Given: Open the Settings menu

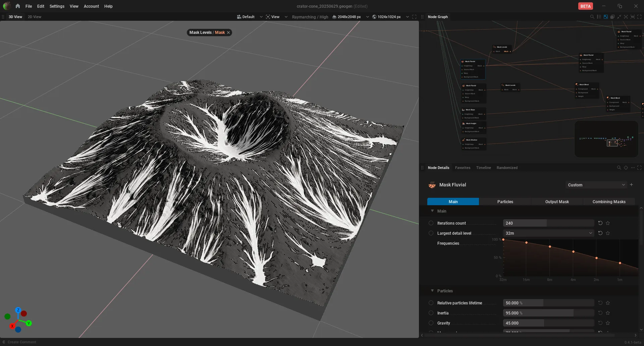Looking at the screenshot, I should tap(57, 6).
